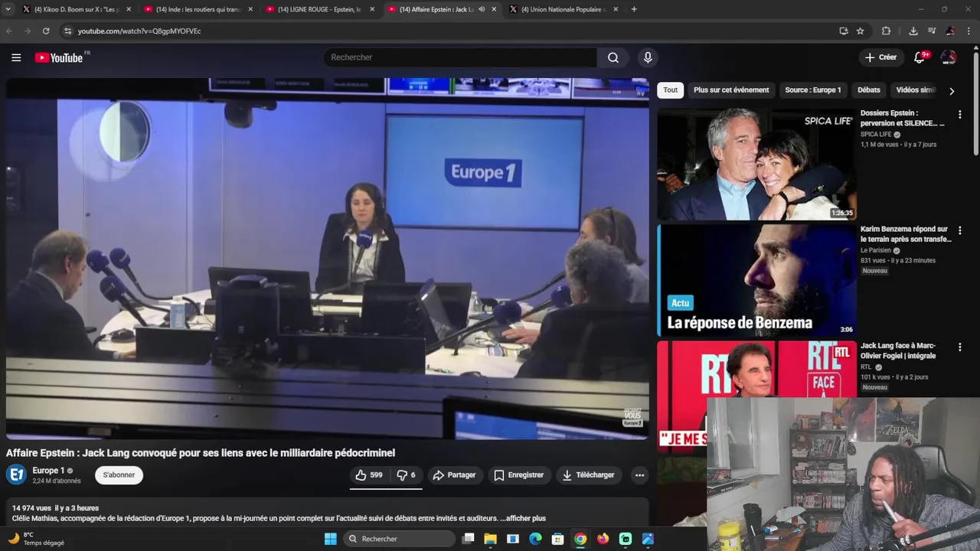
Task: Click the Enregistrer save button
Action: click(518, 475)
